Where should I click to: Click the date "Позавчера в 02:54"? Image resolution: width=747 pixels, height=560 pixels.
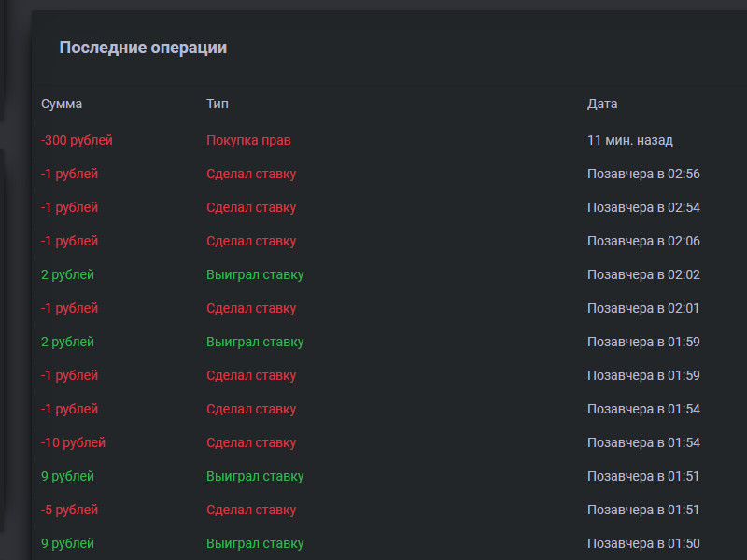[643, 207]
